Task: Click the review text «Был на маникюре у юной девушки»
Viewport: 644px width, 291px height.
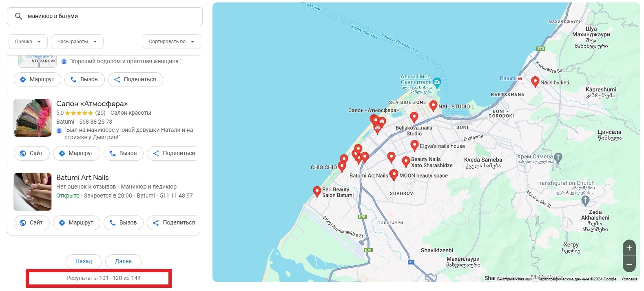Action: tap(129, 133)
